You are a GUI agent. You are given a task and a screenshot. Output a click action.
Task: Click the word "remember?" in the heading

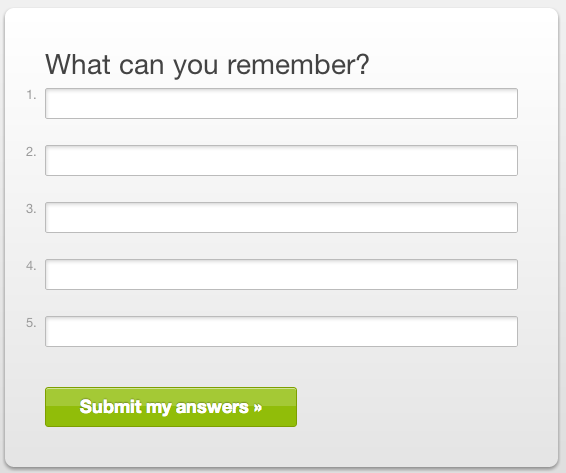[298, 64]
